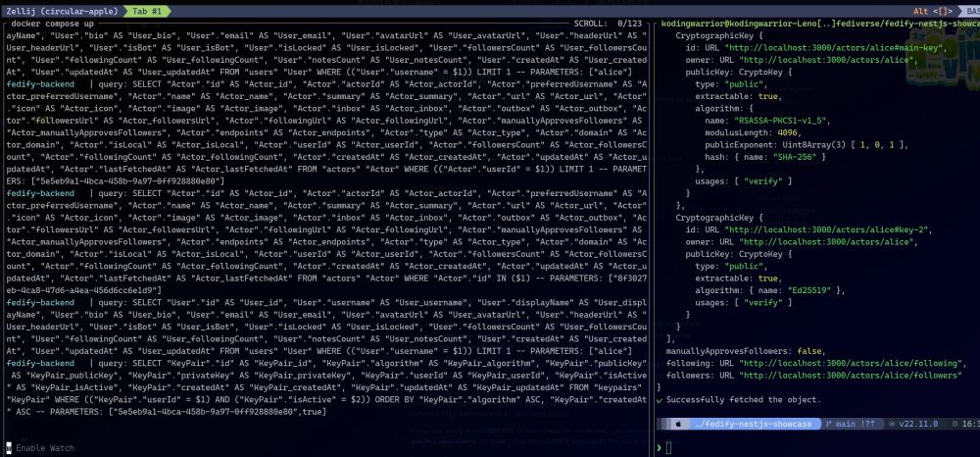The height and width of the screenshot is (457, 980).
Task: Click the green checkmark before Successfully fetched
Action: 660,399
